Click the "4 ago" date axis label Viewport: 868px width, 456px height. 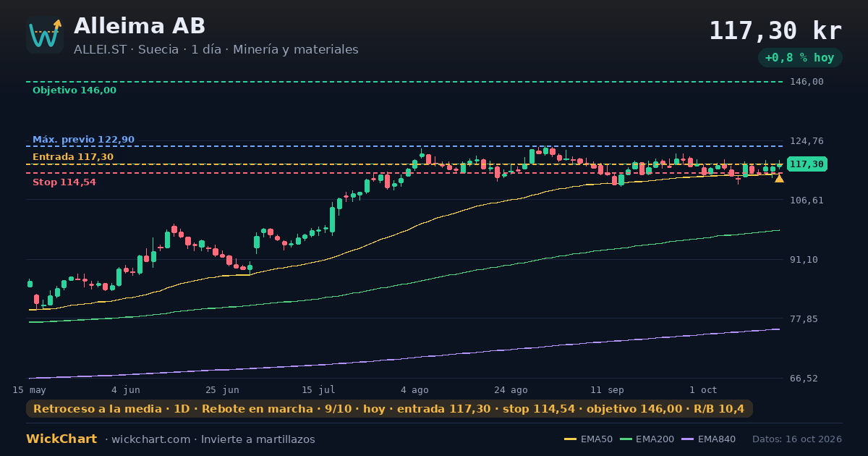tap(414, 389)
